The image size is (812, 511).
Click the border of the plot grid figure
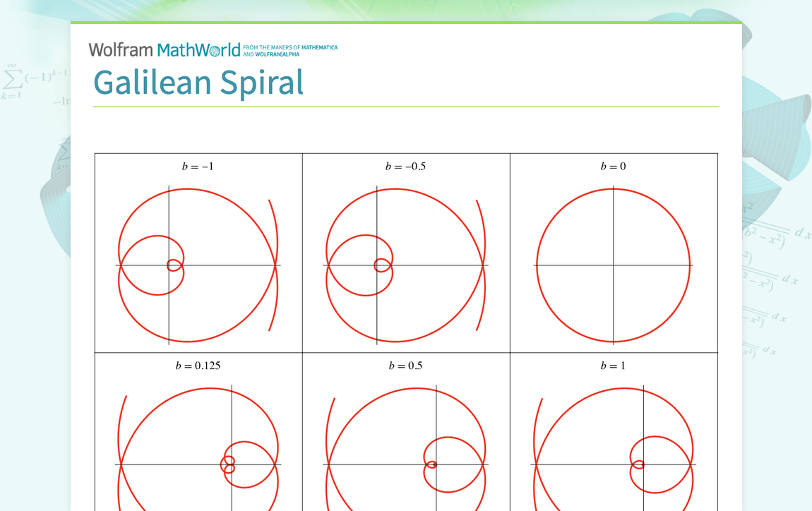click(x=406, y=152)
